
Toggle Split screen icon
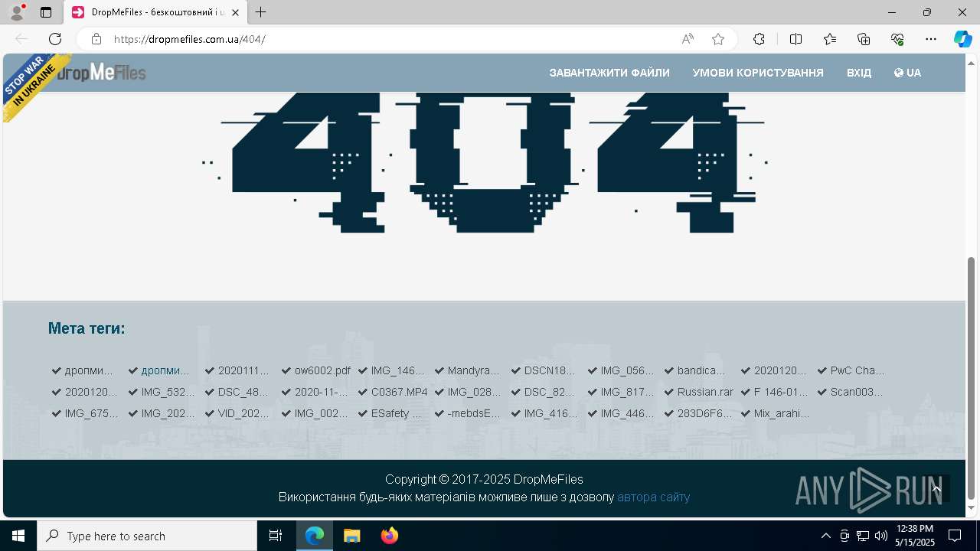[x=795, y=39]
